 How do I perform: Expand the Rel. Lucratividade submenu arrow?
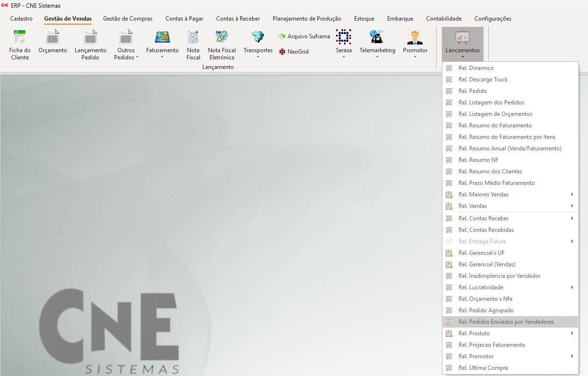coord(572,287)
